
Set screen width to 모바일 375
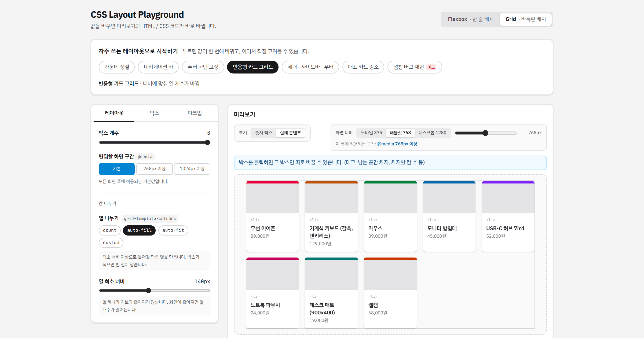pos(371,133)
